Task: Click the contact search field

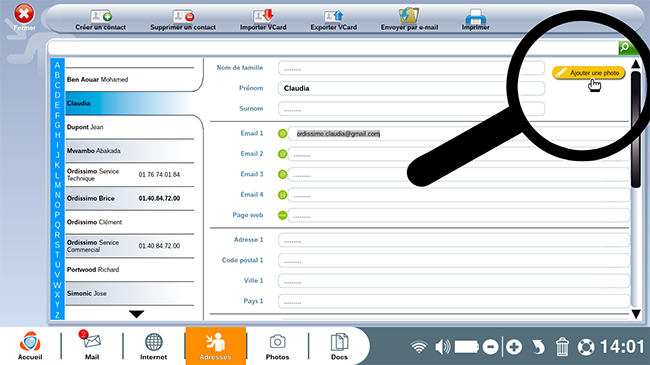Action: pos(333,48)
